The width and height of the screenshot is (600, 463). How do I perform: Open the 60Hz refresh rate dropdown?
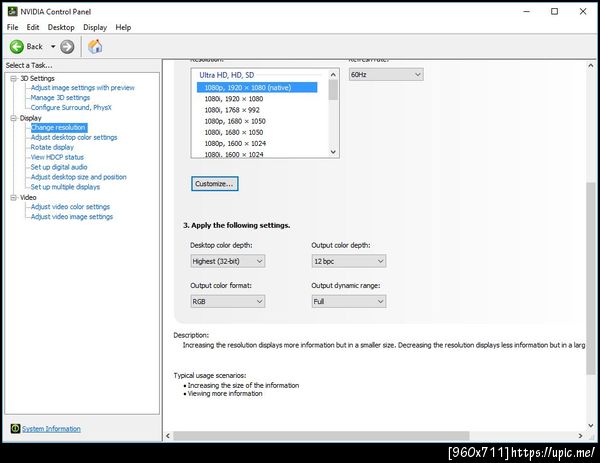pos(386,75)
